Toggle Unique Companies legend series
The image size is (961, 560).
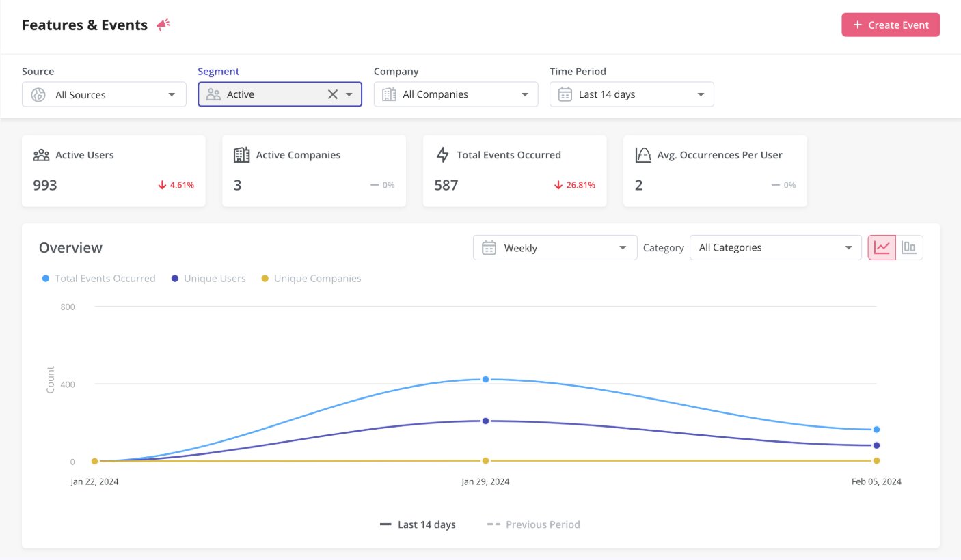pyautogui.click(x=312, y=279)
